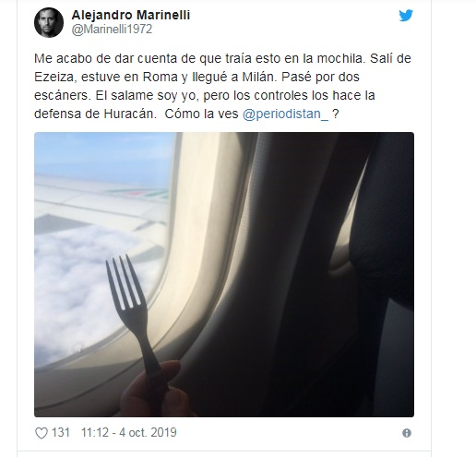
Task: Click the tweet's opening sentence about mochila
Action: [x=199, y=58]
